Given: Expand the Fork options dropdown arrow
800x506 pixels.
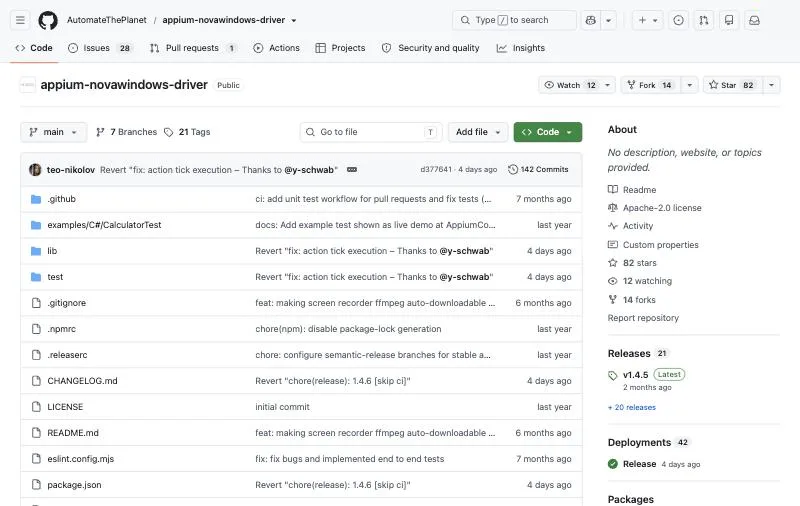Looking at the screenshot, I should 689,85.
